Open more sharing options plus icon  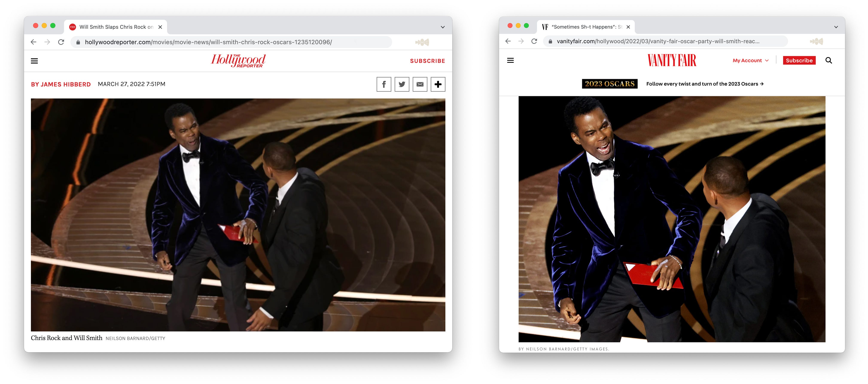click(438, 84)
